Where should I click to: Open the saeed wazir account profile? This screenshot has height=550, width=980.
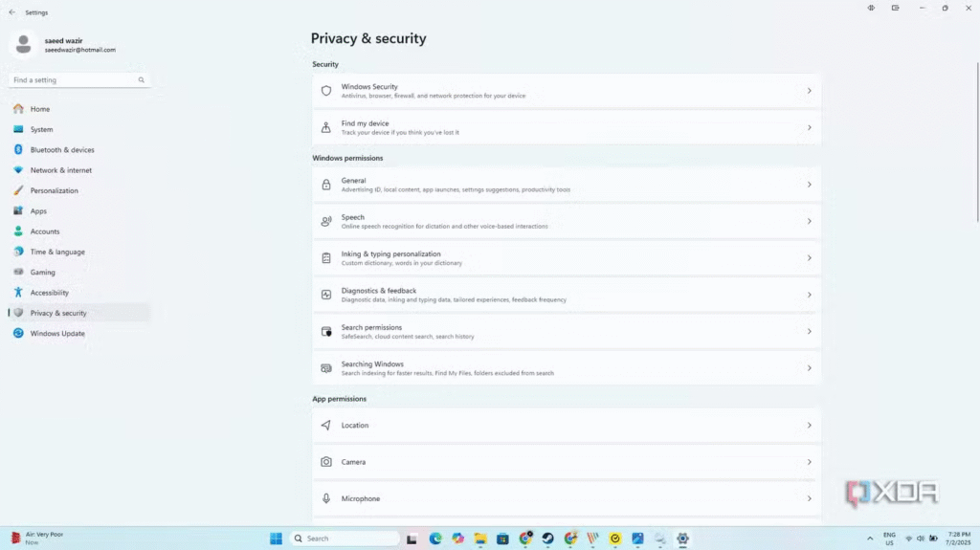click(62, 44)
